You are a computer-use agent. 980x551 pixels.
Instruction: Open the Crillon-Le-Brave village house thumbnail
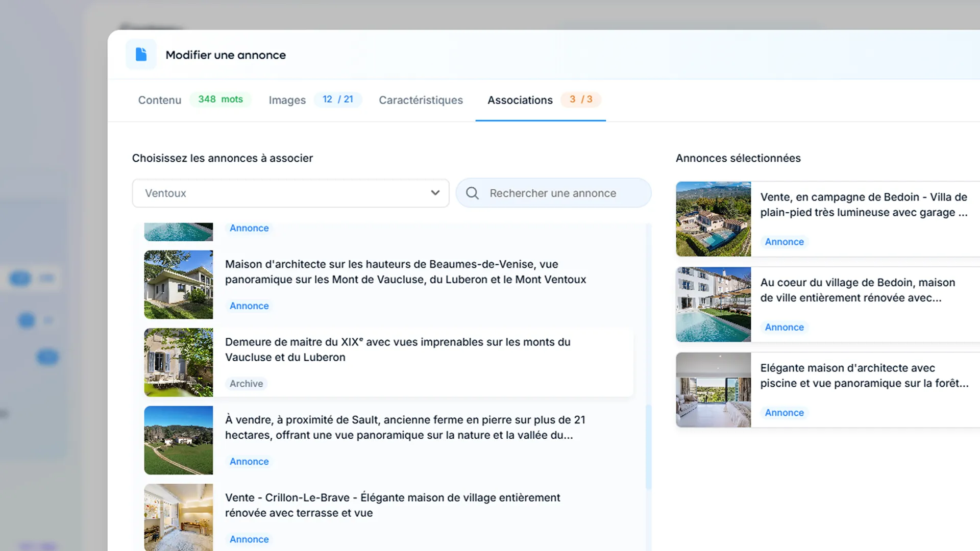click(x=178, y=517)
